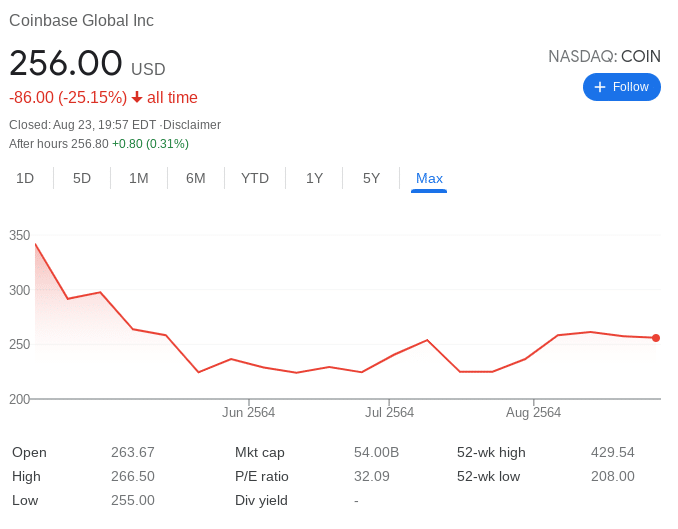Viewport: 678px width, 529px height.
Task: Click the Mkt cap label
Action: 259,452
